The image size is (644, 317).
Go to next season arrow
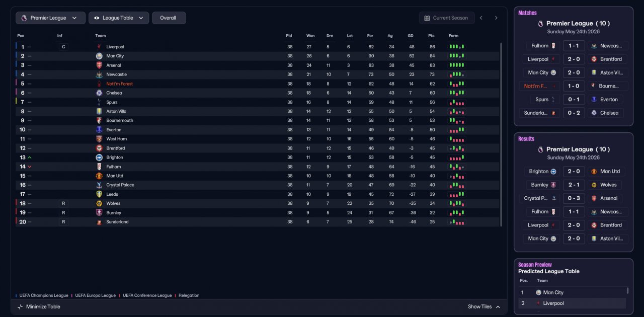coord(496,18)
